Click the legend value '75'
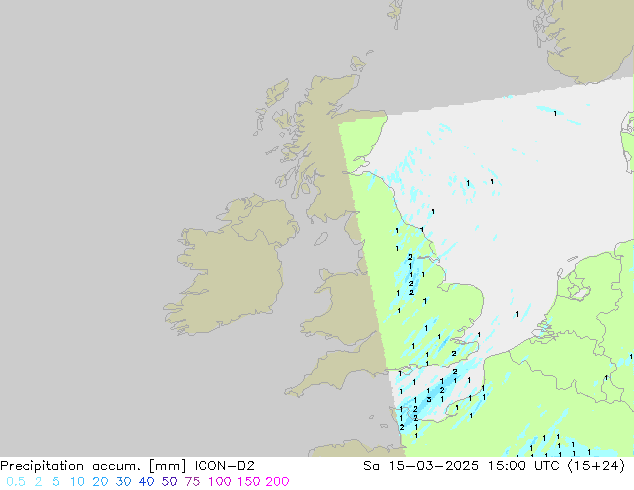Screen dimensions: 634x490 pyautogui.click(x=192, y=482)
